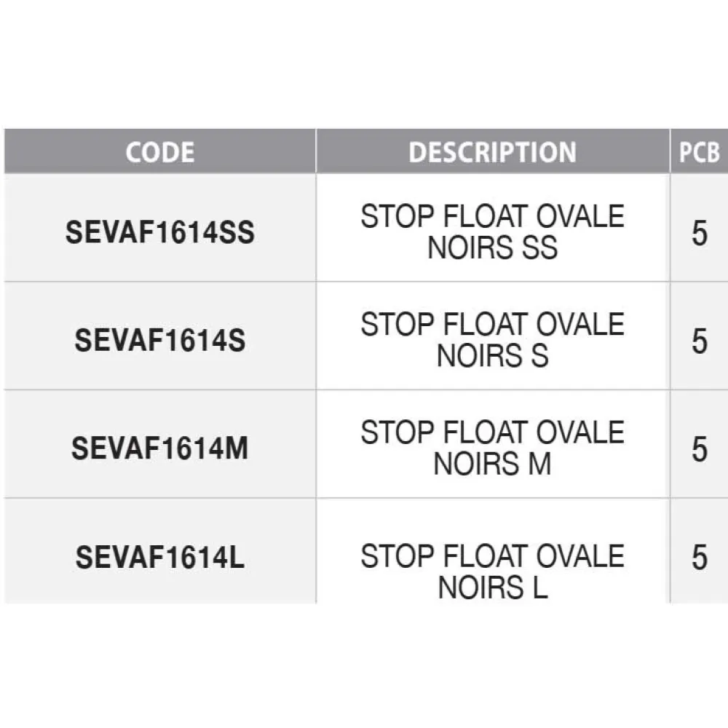Click "STOP FLOAT OVALE" in the SEVAF1614SS row
728x728 pixels.
click(x=492, y=217)
